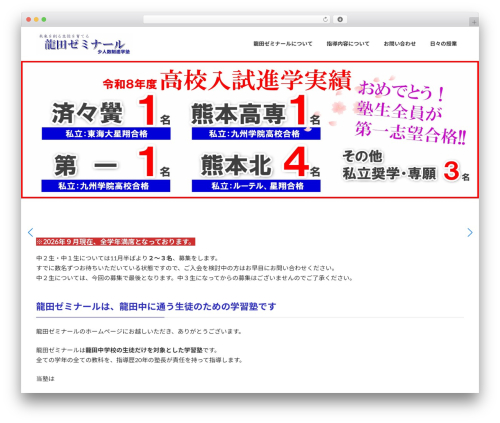Click the browser reload icon

(x=325, y=19)
